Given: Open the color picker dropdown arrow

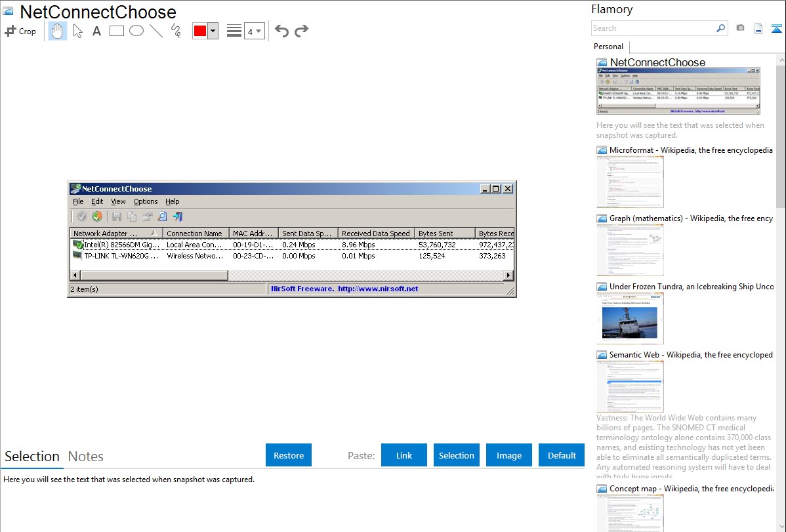Looking at the screenshot, I should 213,31.
